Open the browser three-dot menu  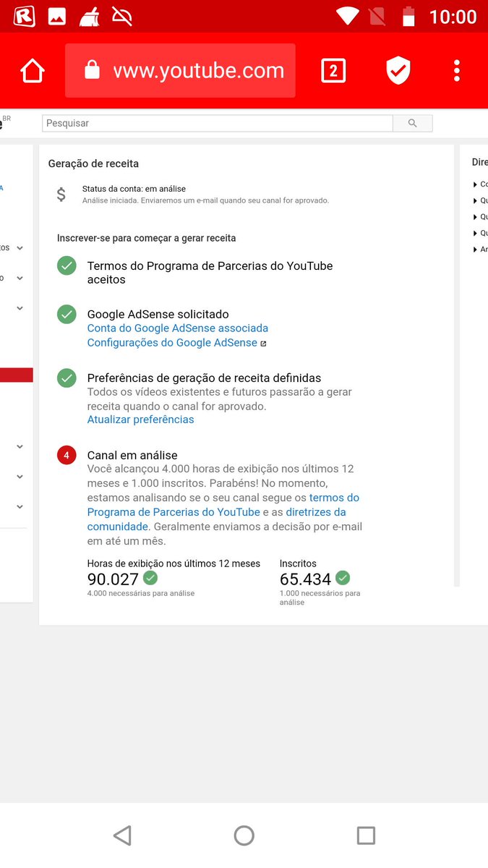tap(457, 70)
